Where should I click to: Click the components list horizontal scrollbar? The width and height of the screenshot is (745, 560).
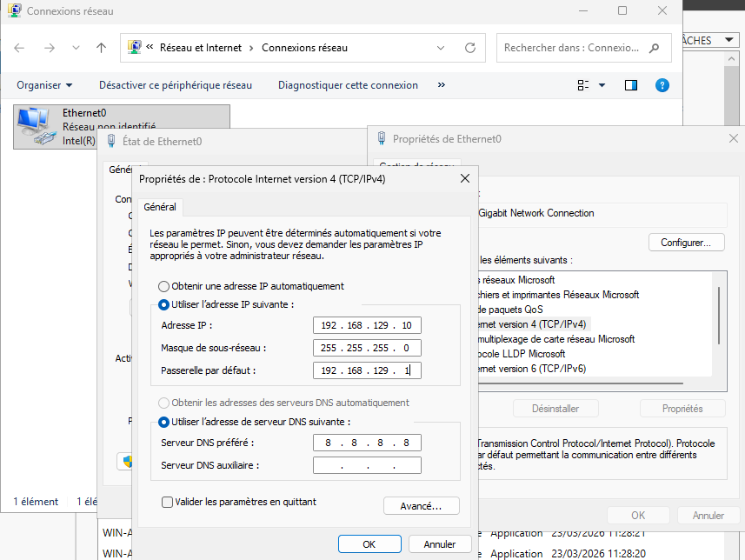pos(581,383)
